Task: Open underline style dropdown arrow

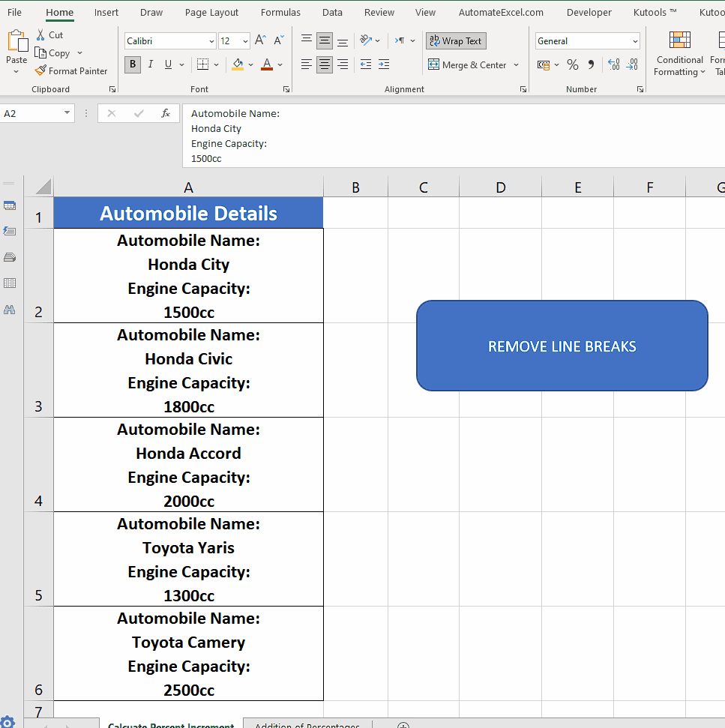Action: (181, 64)
